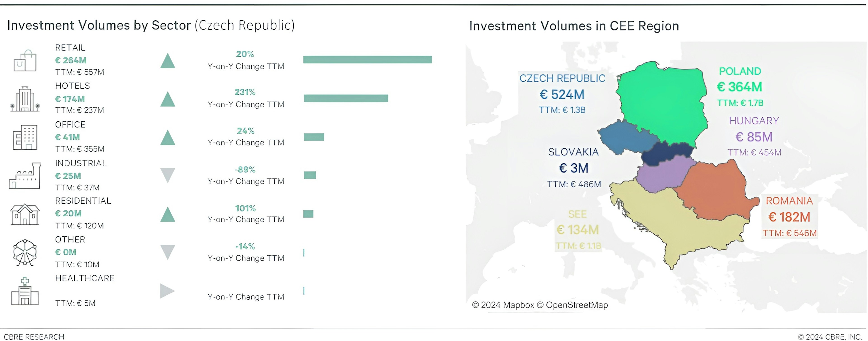Open the Mapbox attribution link
This screenshot has width=868, height=341.
[503, 305]
